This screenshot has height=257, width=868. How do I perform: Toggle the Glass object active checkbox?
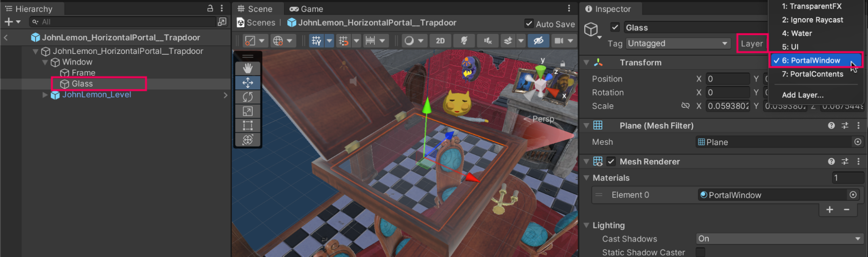tap(615, 27)
